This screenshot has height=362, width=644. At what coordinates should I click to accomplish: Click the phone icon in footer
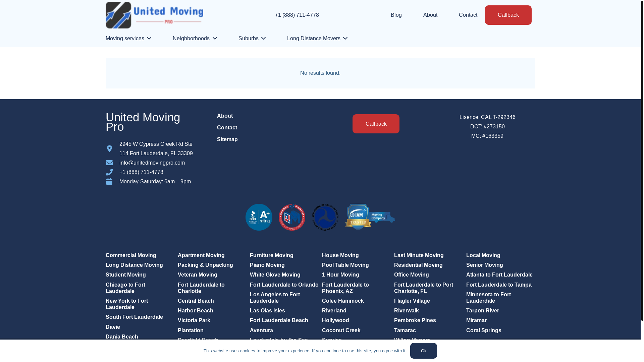[109, 172]
